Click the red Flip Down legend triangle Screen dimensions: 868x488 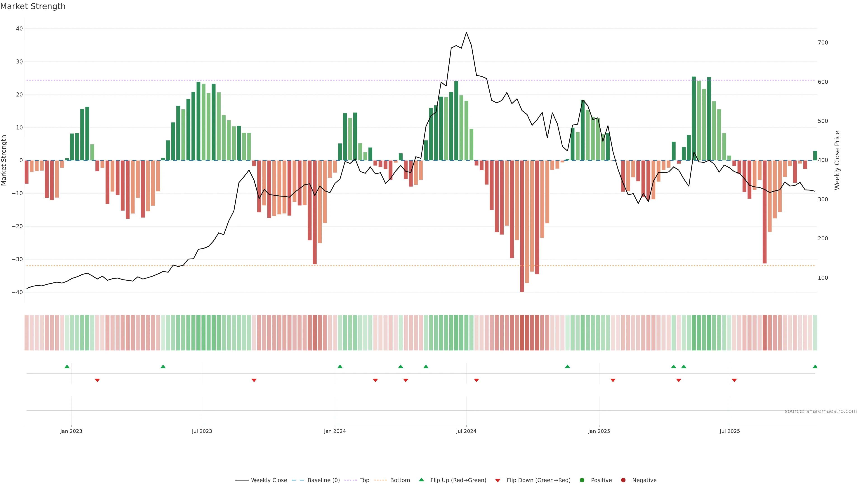click(x=498, y=480)
